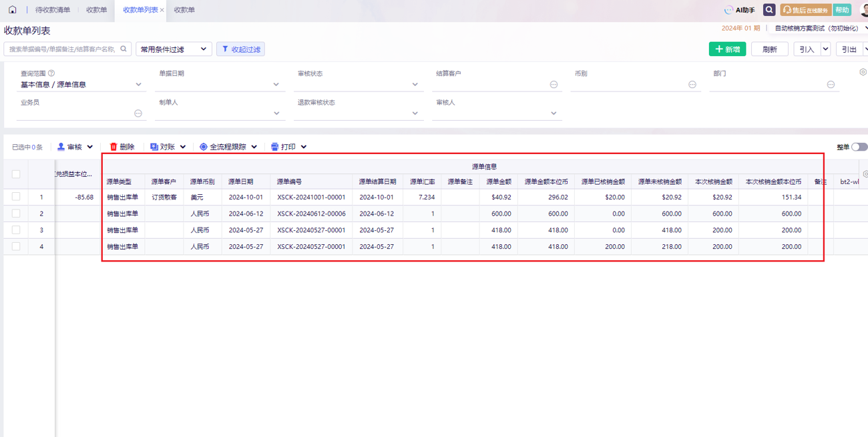
Task: Toggle the 整单 switch
Action: [859, 147]
